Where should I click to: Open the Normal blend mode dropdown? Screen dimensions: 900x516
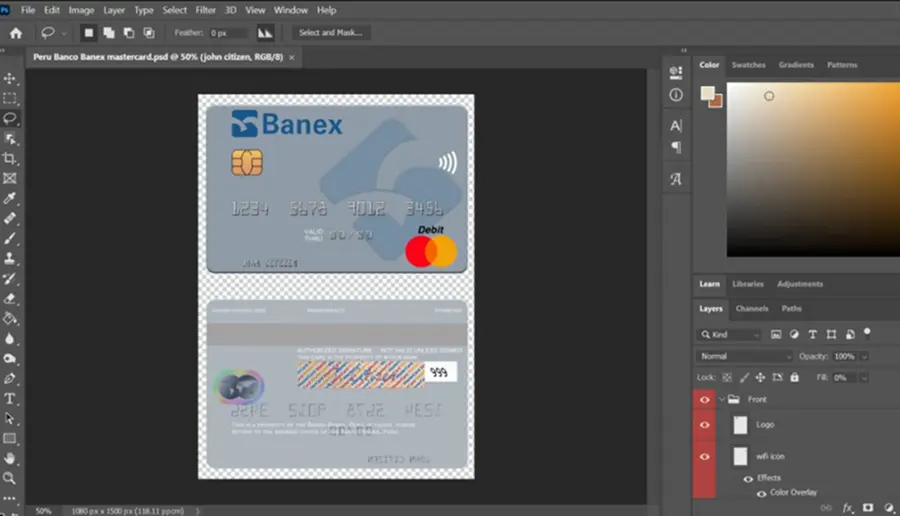click(x=744, y=356)
